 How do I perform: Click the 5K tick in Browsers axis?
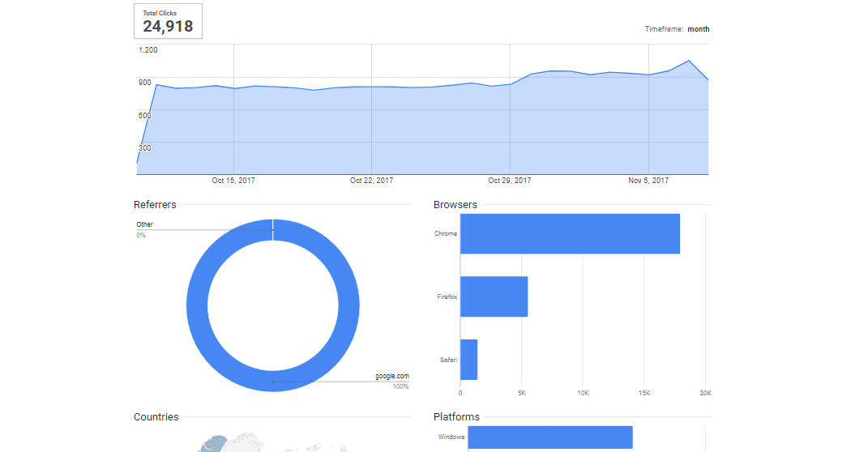pos(521,394)
